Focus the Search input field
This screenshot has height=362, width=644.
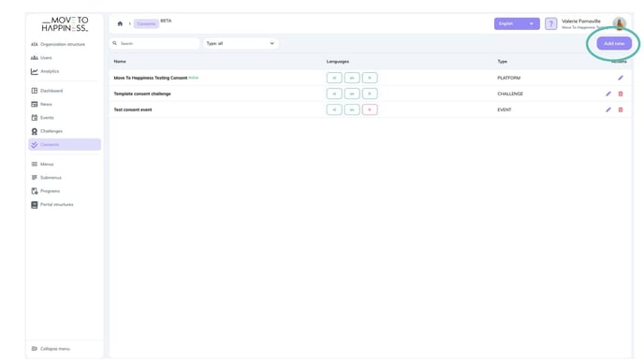[x=154, y=44]
